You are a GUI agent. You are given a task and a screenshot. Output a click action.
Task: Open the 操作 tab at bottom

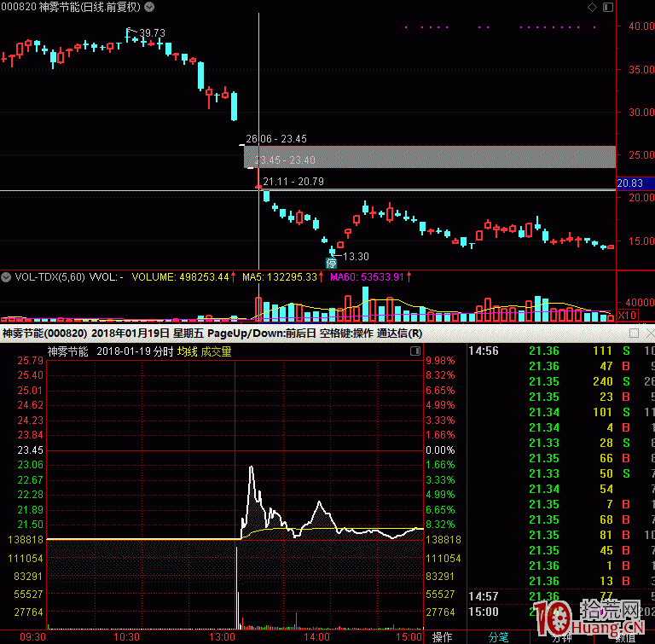tap(443, 637)
